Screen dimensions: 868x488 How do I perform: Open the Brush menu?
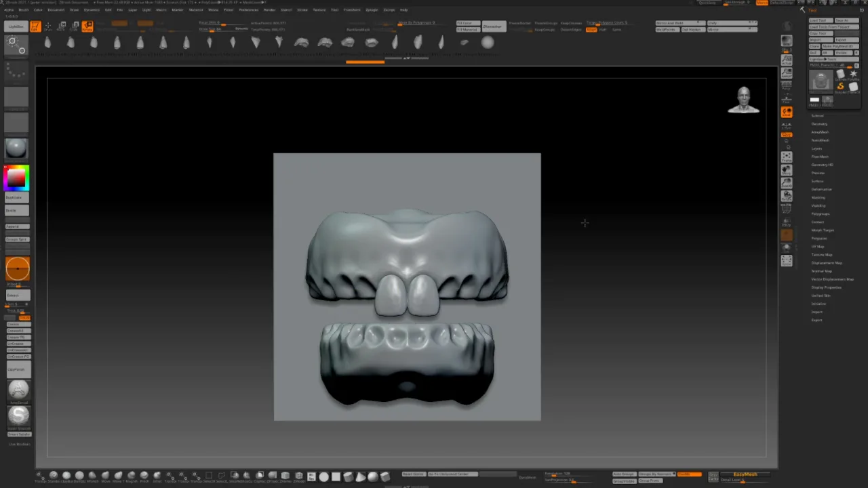(x=24, y=10)
